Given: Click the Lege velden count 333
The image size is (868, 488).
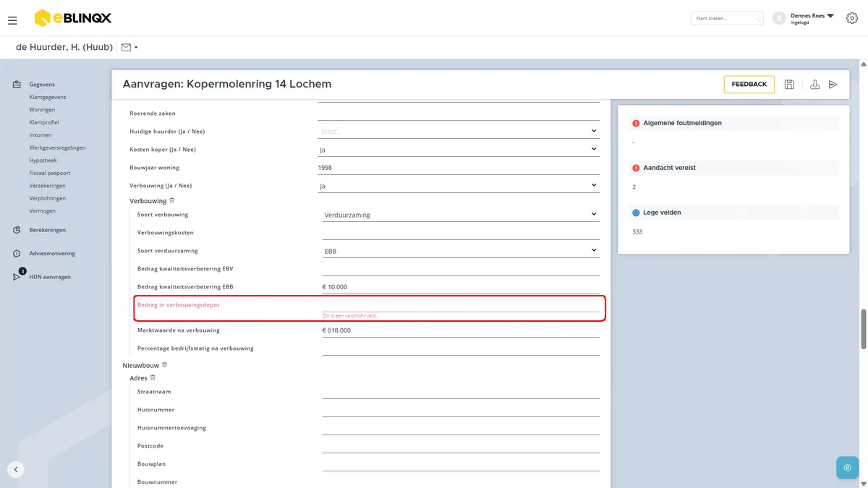Looking at the screenshot, I should click(x=637, y=231).
